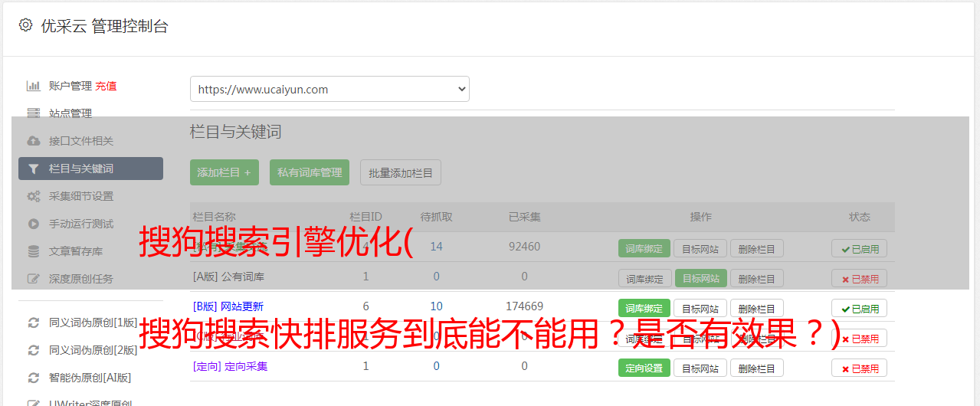This screenshot has width=980, height=406.
Task: Click 删除栏目 for [B版] 网站更新
Action: (x=757, y=308)
